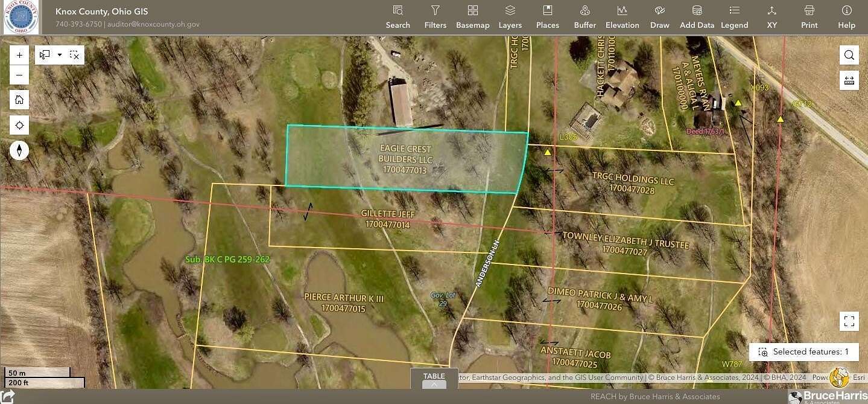The image size is (868, 404).
Task: Open the Elevation tool
Action: (x=622, y=15)
